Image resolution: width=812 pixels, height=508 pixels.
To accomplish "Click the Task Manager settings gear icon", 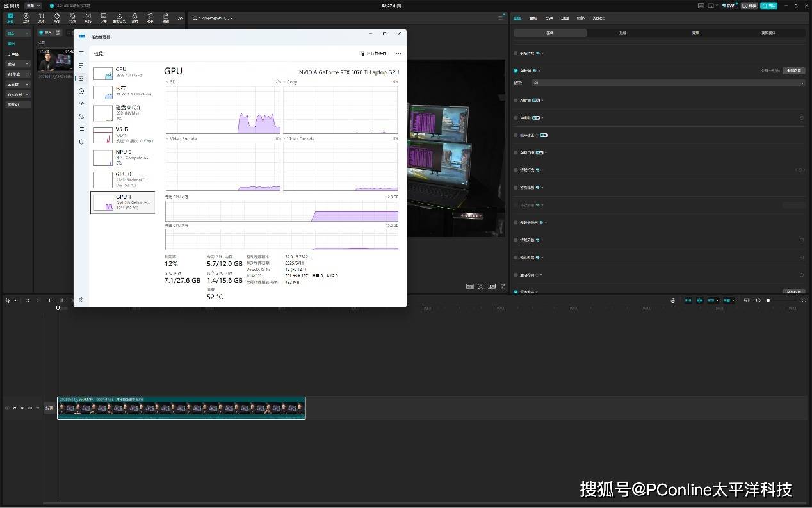I will coord(81,299).
